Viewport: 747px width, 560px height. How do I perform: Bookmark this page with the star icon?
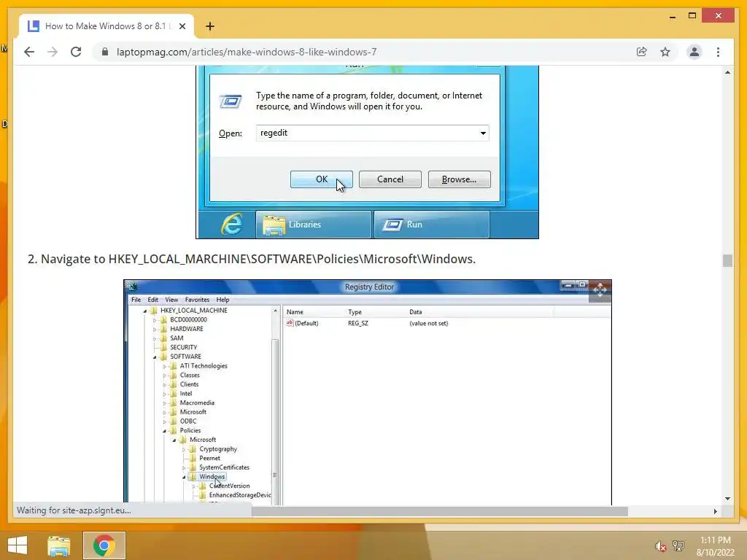coord(665,52)
